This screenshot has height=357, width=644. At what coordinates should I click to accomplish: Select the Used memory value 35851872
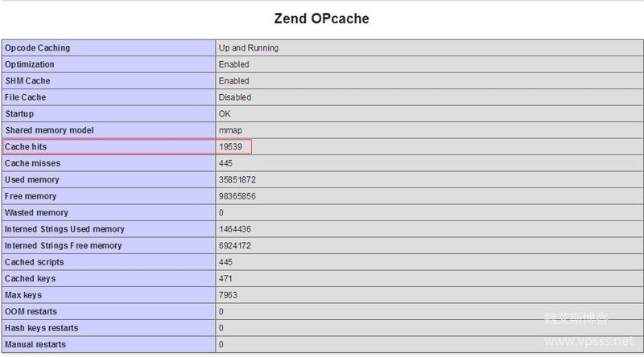[x=237, y=180]
